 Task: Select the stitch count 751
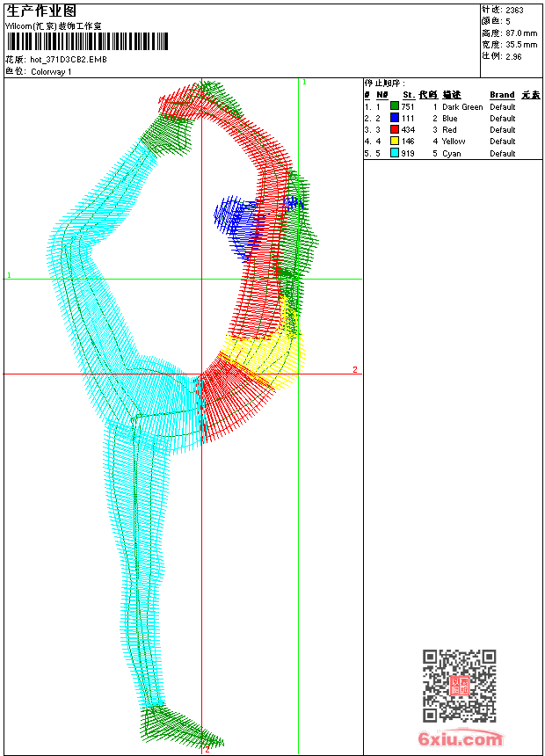[x=408, y=107]
